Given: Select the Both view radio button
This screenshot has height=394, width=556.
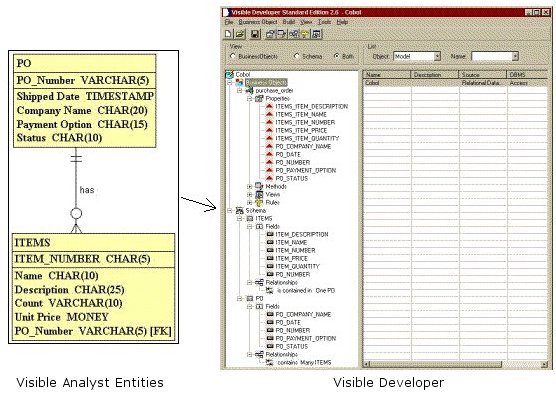Looking at the screenshot, I should coord(337,56).
